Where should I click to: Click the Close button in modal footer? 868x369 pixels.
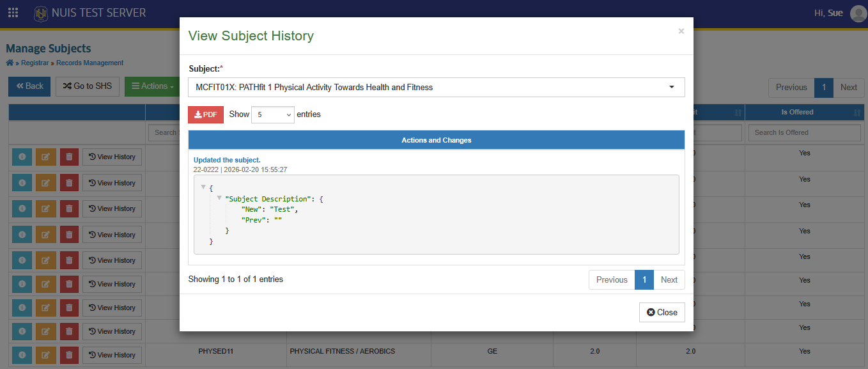click(662, 312)
